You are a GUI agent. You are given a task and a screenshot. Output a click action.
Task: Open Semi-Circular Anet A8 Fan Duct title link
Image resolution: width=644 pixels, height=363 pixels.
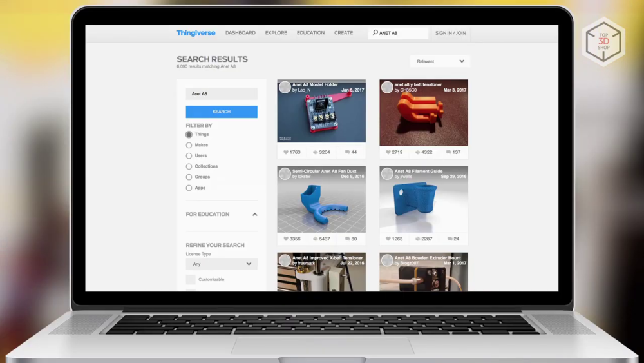(325, 171)
